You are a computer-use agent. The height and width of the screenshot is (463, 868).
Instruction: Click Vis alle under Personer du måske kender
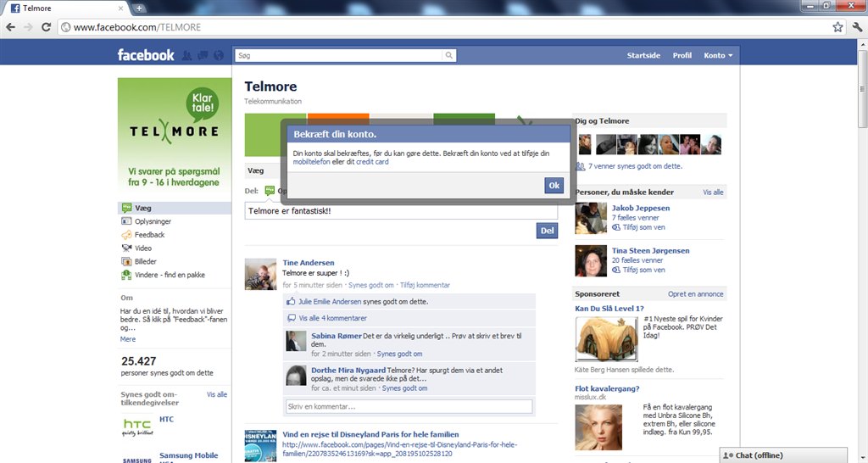point(713,192)
